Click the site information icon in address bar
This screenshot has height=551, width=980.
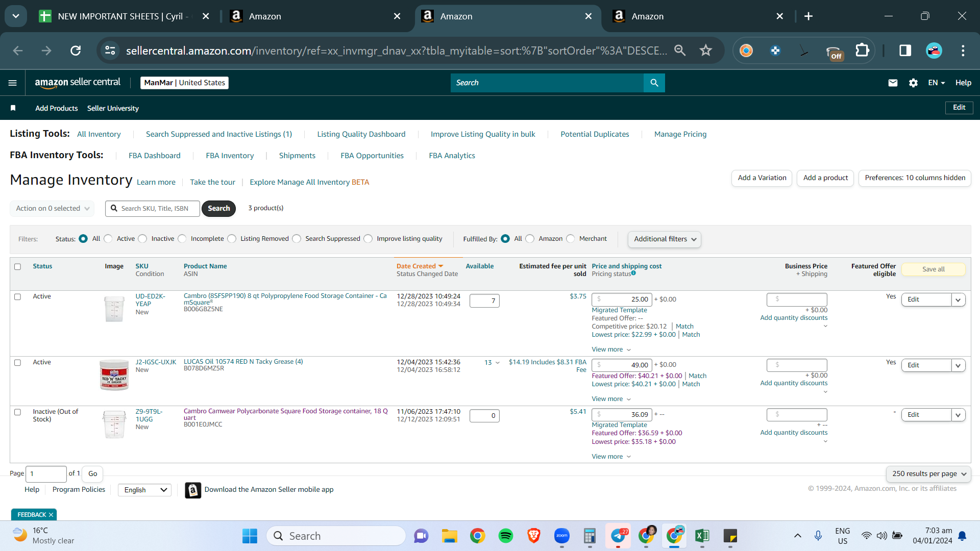pyautogui.click(x=110, y=51)
